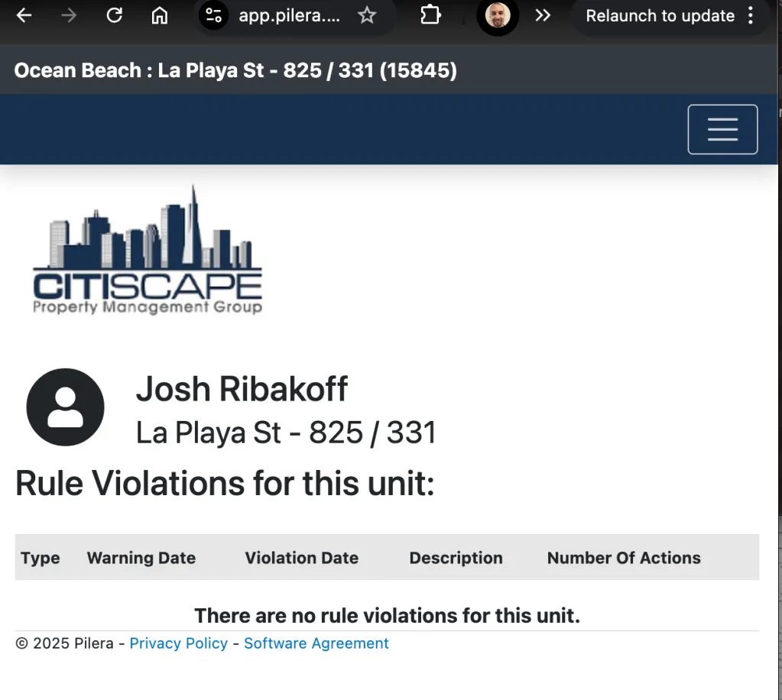Bookmark this page with the star icon
This screenshot has height=700, width=782.
tap(367, 15)
